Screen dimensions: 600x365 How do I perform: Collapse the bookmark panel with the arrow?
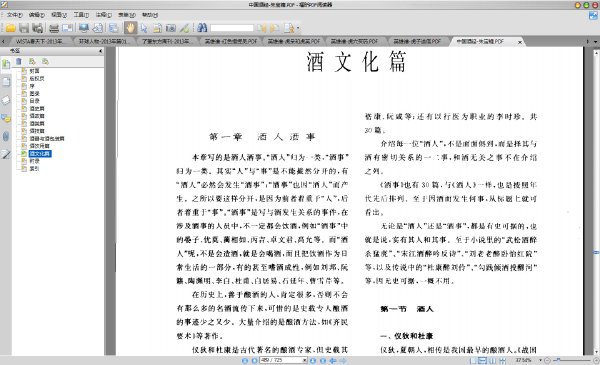(x=101, y=51)
